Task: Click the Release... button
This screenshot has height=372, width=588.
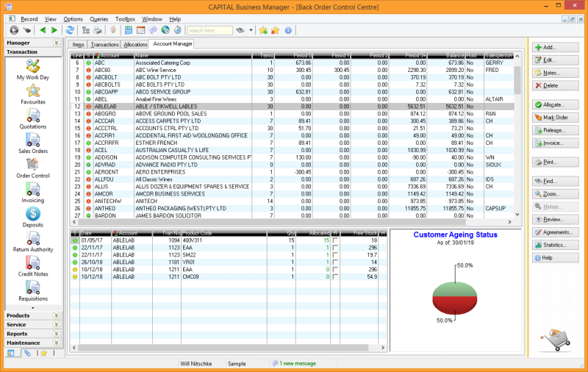Action: 555,131
